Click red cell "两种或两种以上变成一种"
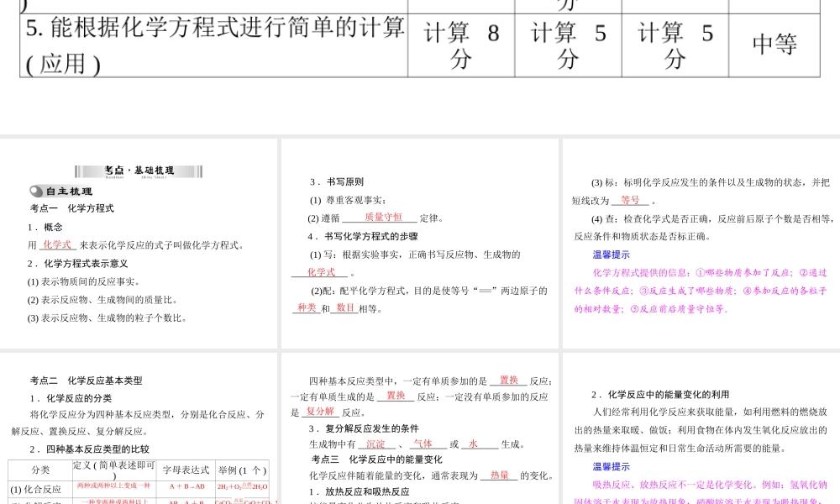840x504 pixels. click(x=113, y=486)
